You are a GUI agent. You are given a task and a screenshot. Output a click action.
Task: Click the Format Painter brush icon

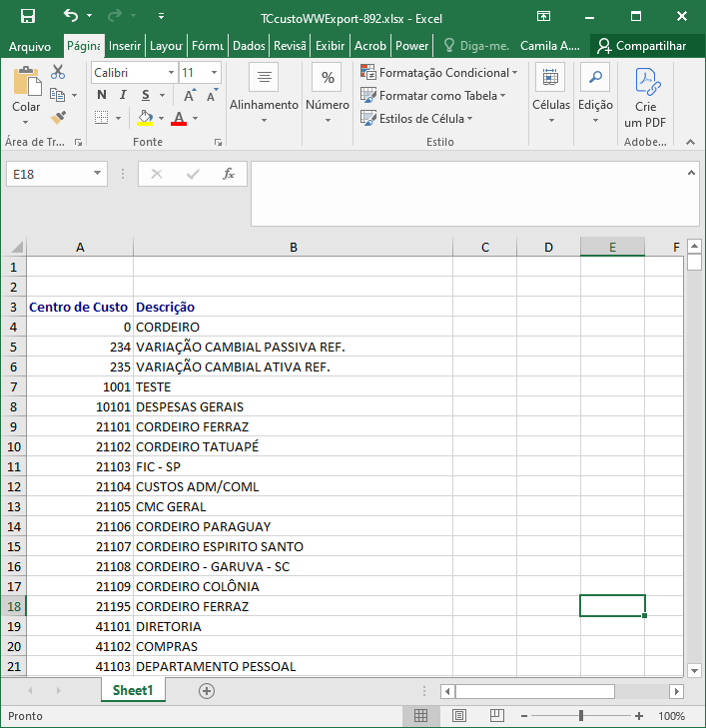pos(59,118)
